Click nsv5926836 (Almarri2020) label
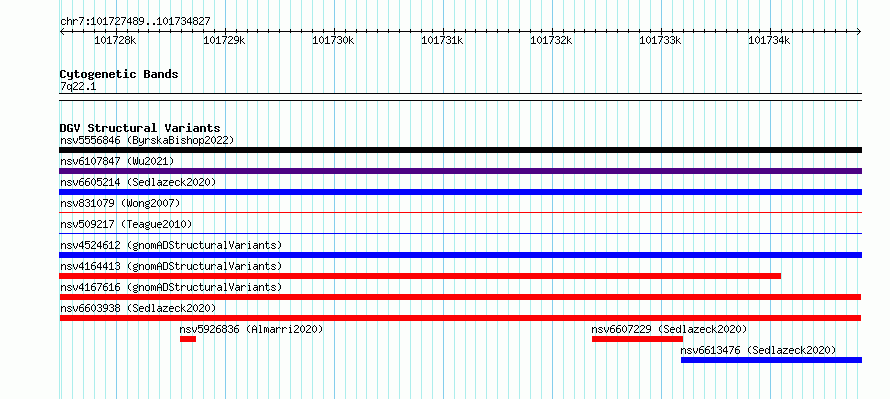This screenshot has height=399, width=890. click(251, 329)
